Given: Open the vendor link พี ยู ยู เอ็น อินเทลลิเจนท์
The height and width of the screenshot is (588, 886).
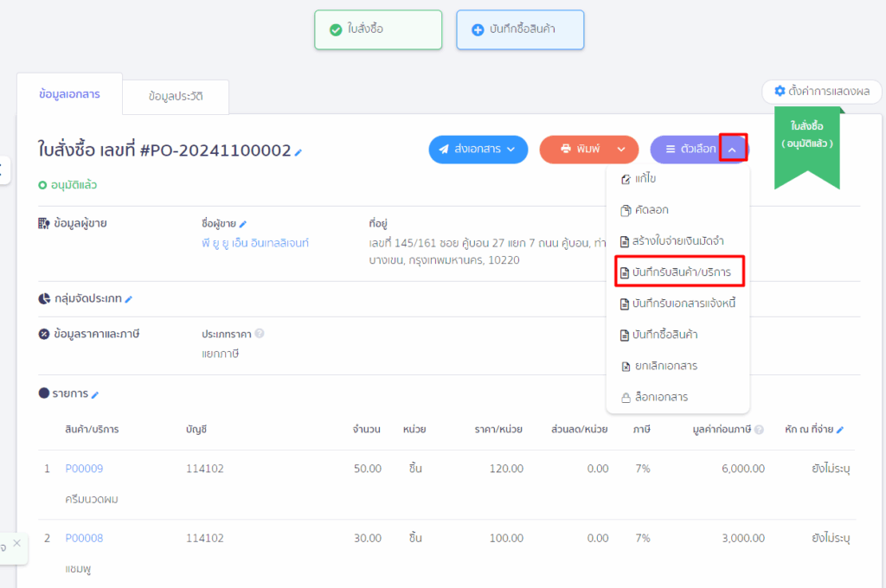Looking at the screenshot, I should 254,243.
